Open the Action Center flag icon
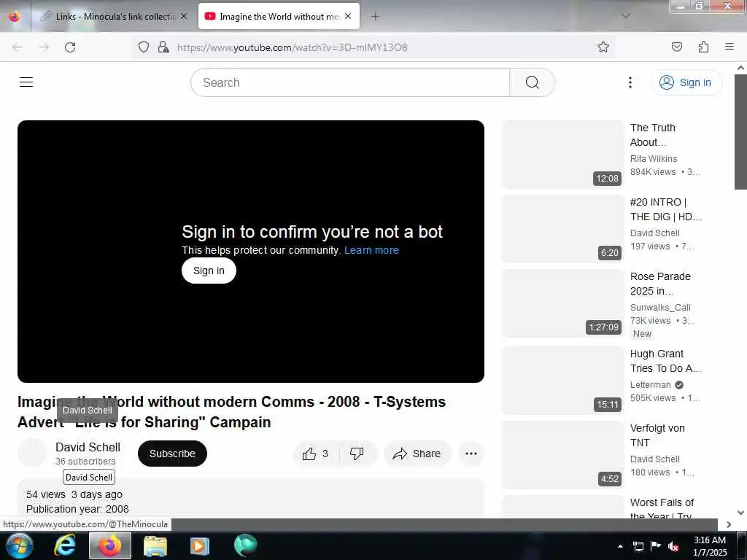The width and height of the screenshot is (747, 560). (x=656, y=546)
